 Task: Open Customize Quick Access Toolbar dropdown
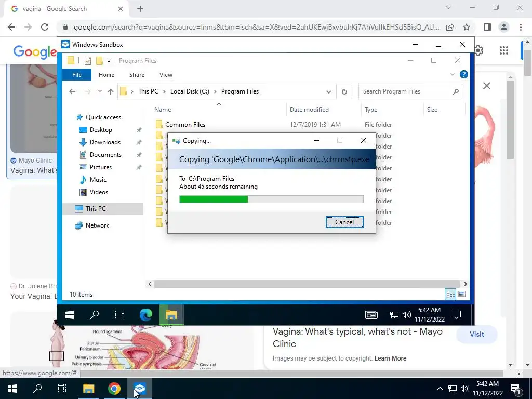[x=109, y=61]
